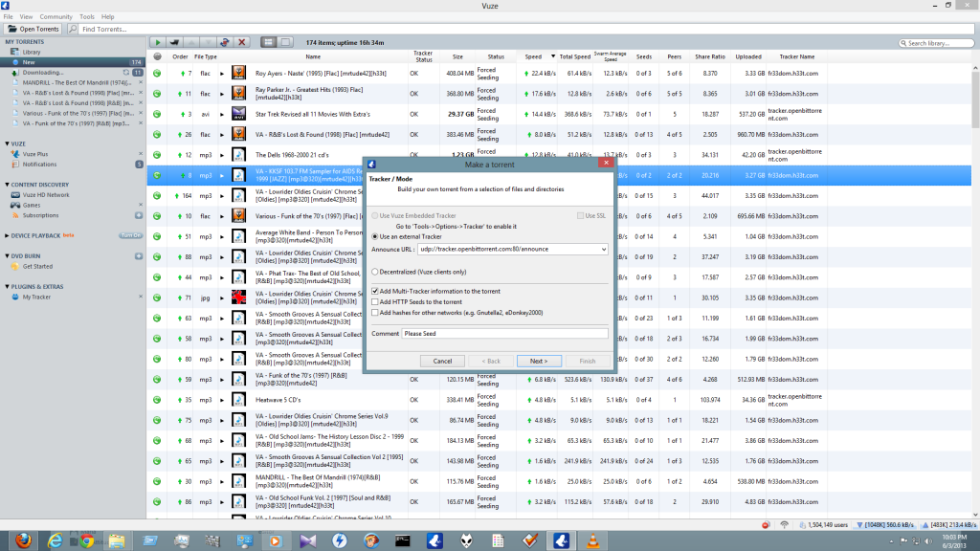
Task: Open Vuze HD Network sidebar item
Action: [x=46, y=195]
